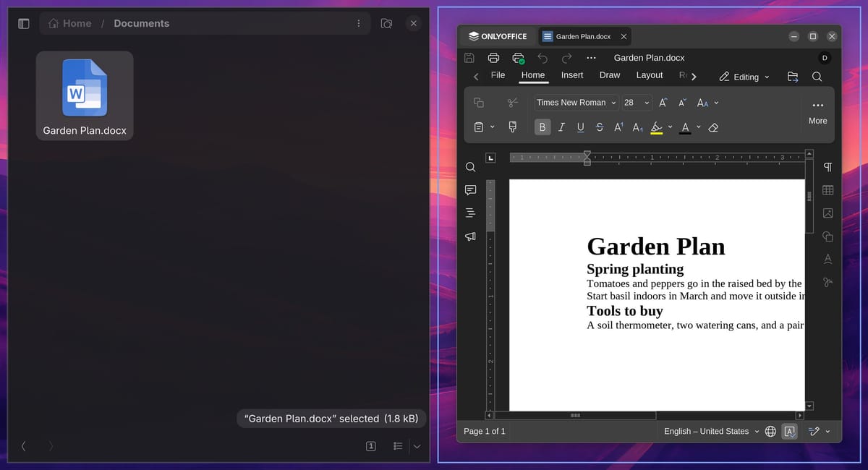
Task: Open the File tab
Action: (498, 75)
